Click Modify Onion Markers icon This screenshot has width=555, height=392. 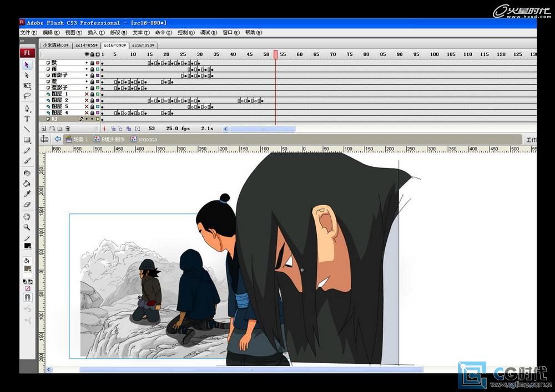click(x=137, y=129)
